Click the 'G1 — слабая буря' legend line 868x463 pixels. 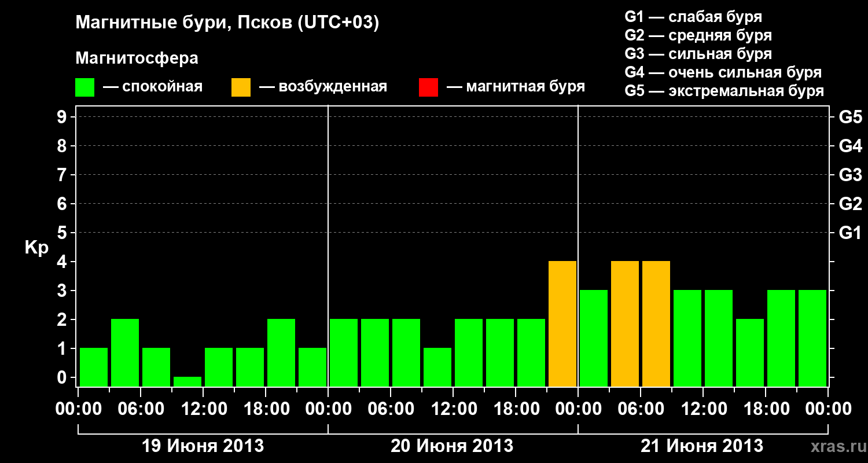pyautogui.click(x=693, y=17)
